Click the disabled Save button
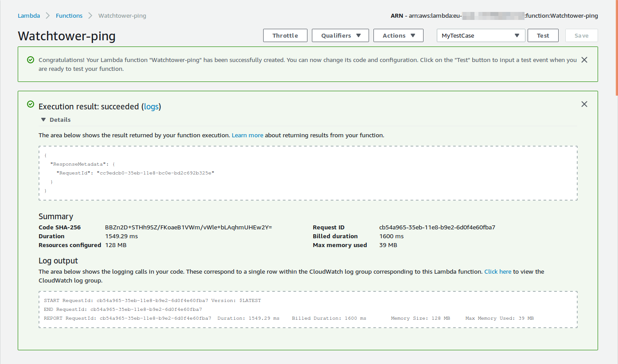Screen dimensions: 618x364 click(x=582, y=35)
